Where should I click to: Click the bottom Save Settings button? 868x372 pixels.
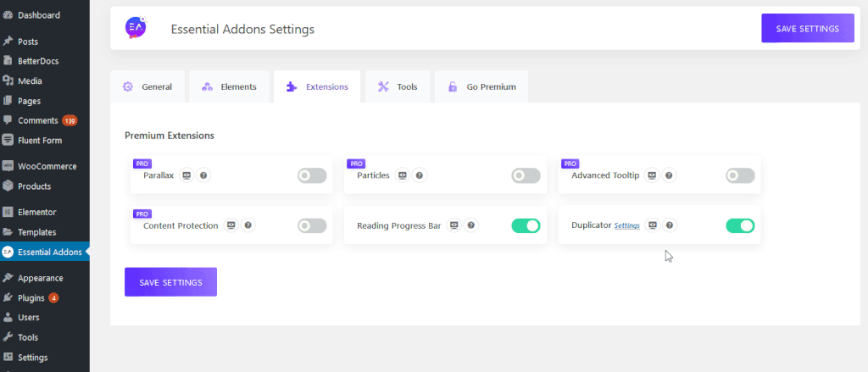(x=170, y=282)
